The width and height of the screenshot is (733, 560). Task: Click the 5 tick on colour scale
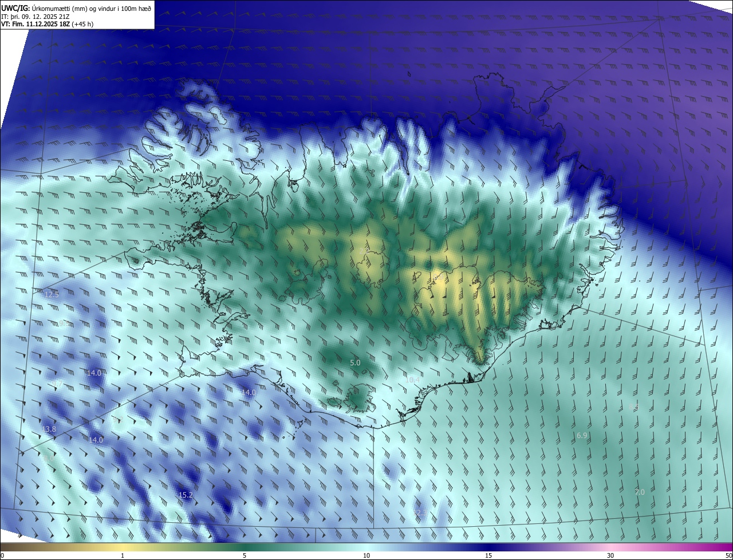245,555
